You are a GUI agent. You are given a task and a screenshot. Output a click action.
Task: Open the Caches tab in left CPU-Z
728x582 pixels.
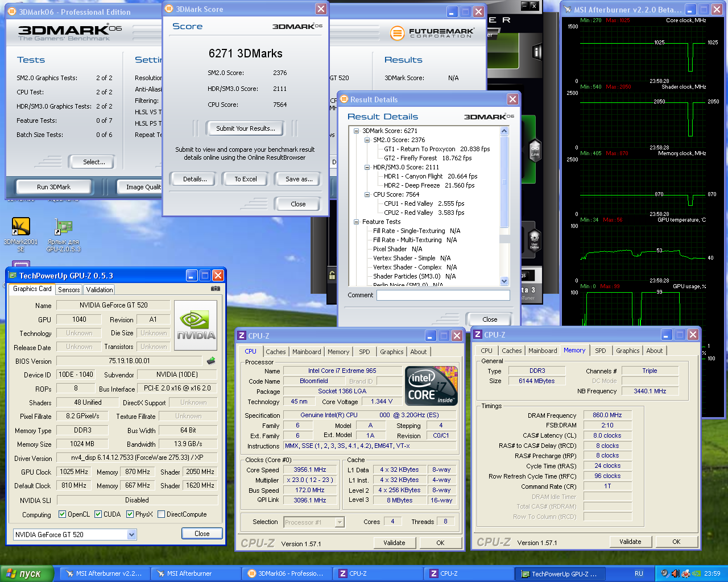(x=276, y=352)
